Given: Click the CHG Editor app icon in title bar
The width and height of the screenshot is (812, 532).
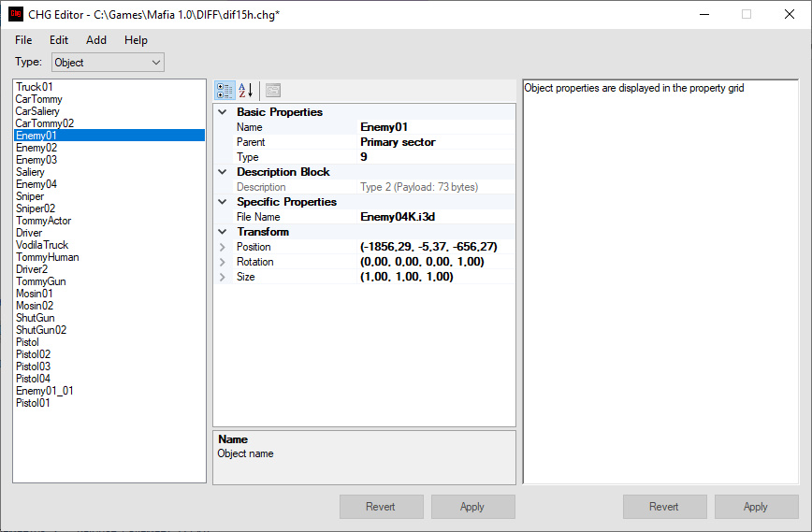Looking at the screenshot, I should [16, 15].
